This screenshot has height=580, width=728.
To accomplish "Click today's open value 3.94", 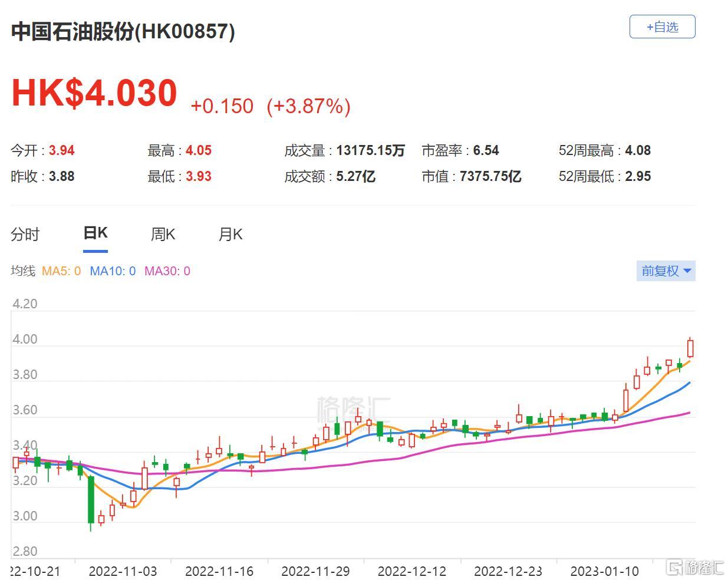I will 62,150.
